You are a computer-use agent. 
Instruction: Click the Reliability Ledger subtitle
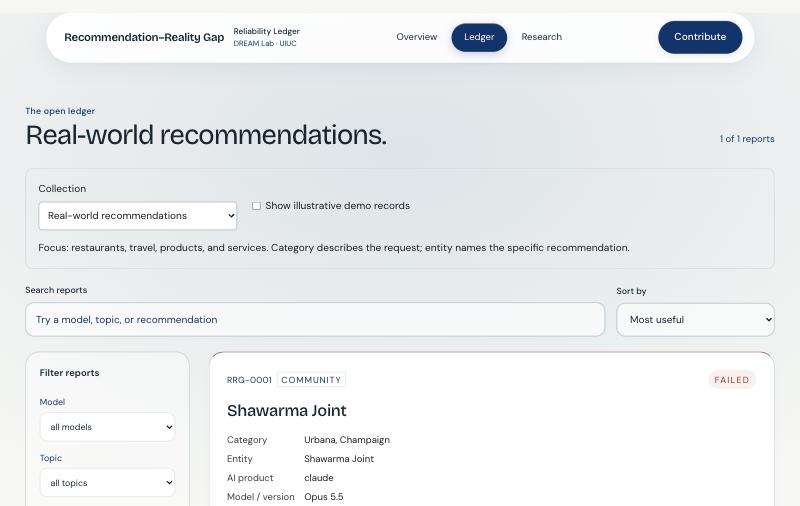pos(266,31)
